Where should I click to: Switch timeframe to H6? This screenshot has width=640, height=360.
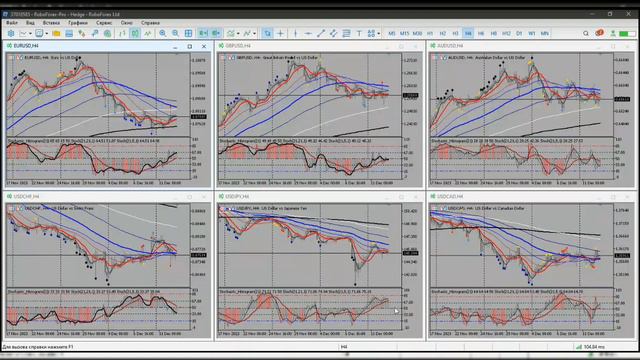tap(481, 33)
